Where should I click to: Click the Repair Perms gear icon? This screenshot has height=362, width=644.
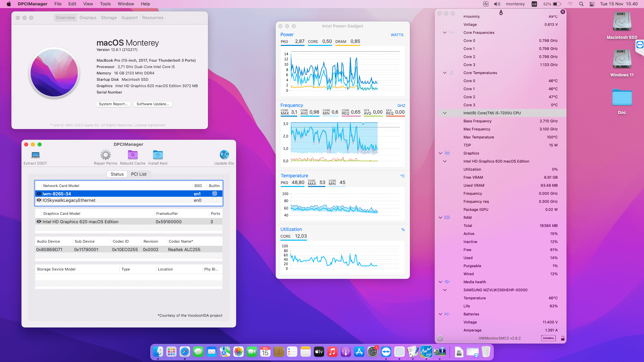click(x=105, y=155)
